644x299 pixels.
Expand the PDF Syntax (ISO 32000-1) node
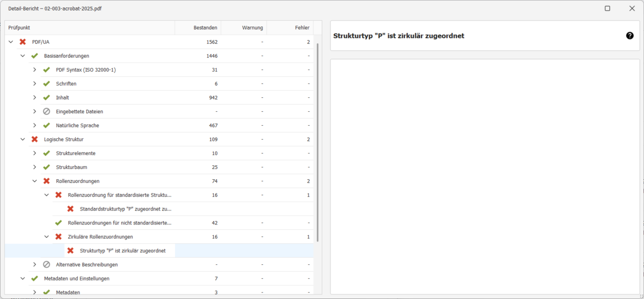[x=35, y=70]
